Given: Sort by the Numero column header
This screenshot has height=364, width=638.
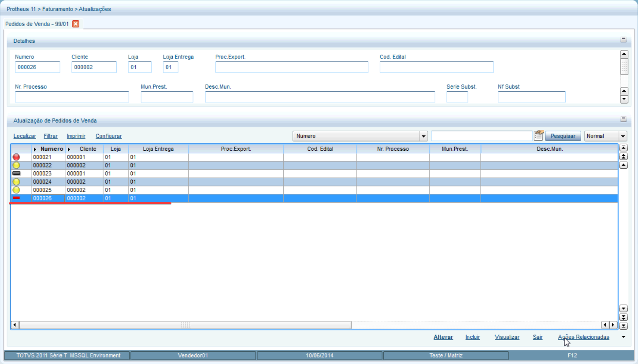Looking at the screenshot, I should point(52,149).
